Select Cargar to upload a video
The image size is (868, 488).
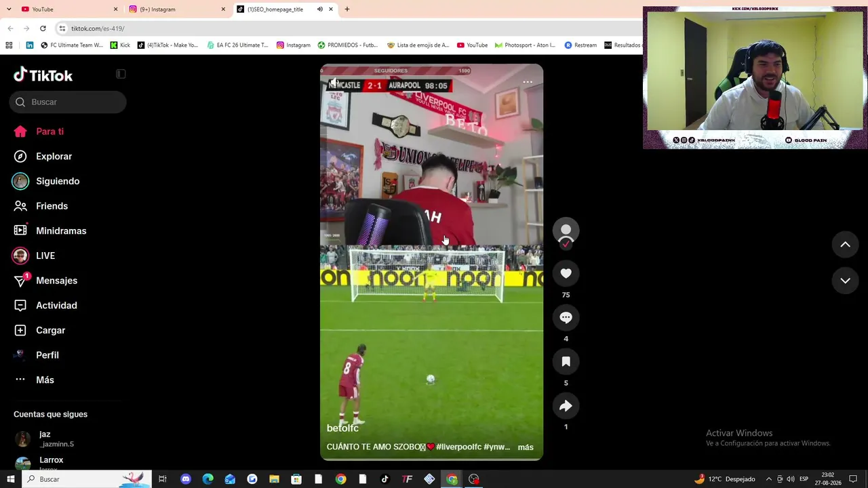(39, 330)
